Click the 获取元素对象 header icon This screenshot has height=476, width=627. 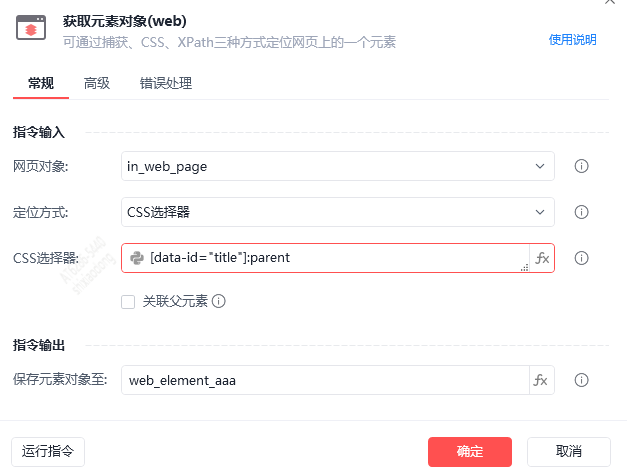(x=32, y=28)
